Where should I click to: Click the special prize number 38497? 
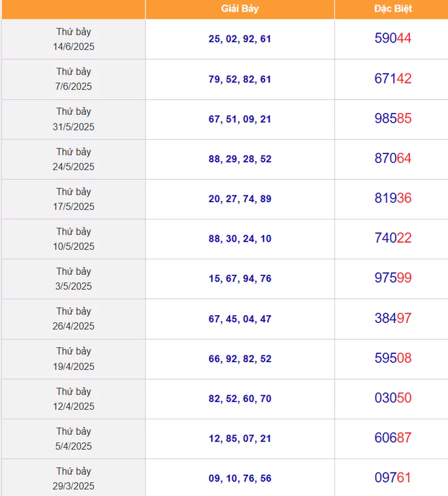point(393,318)
